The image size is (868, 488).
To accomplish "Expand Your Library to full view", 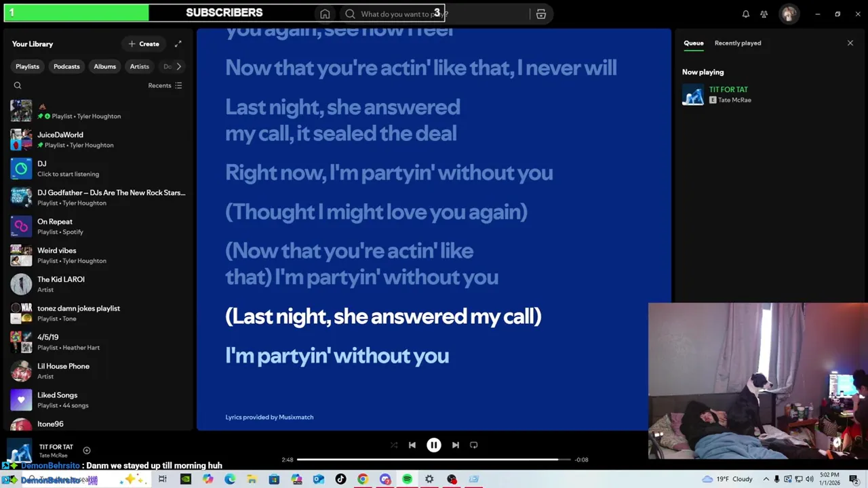I will (178, 44).
